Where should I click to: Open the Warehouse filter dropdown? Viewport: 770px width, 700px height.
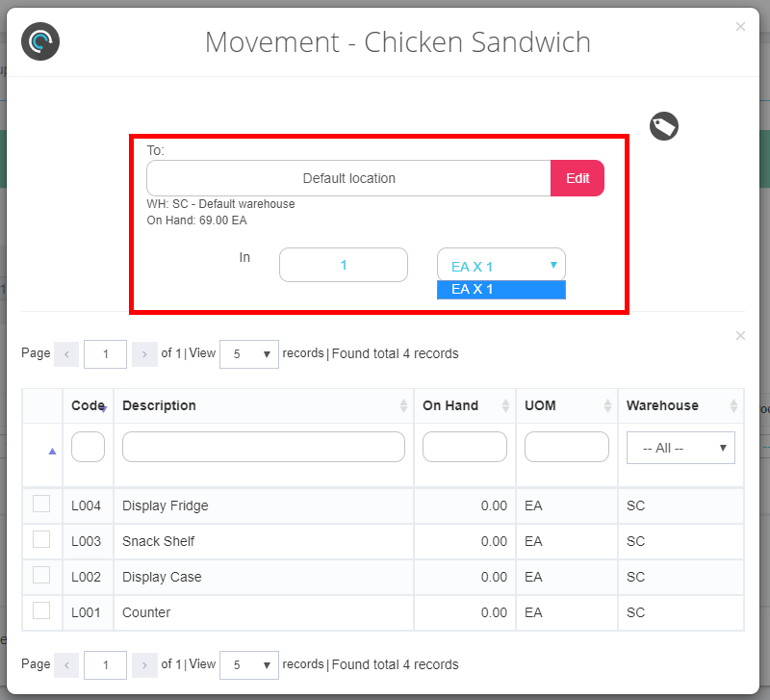pyautogui.click(x=680, y=448)
